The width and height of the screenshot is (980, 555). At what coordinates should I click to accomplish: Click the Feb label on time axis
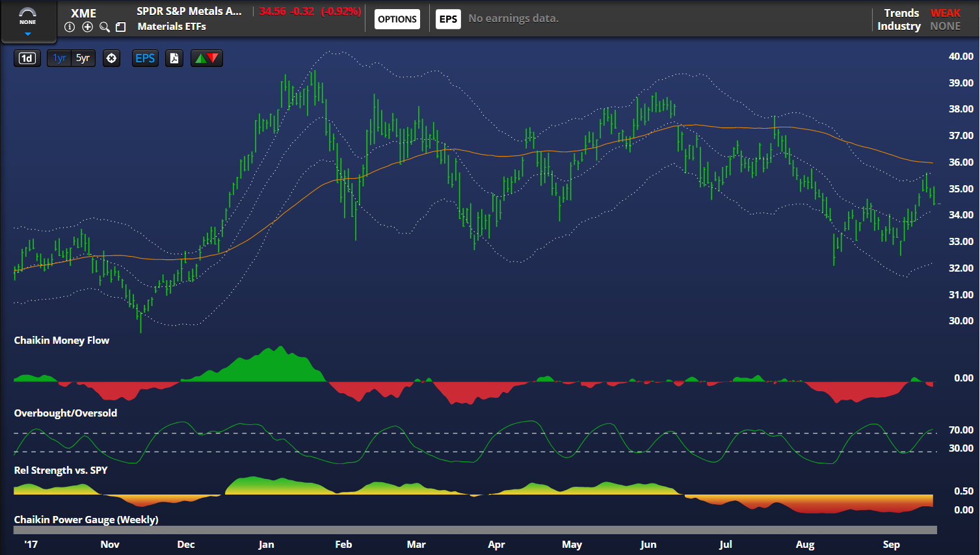343,545
